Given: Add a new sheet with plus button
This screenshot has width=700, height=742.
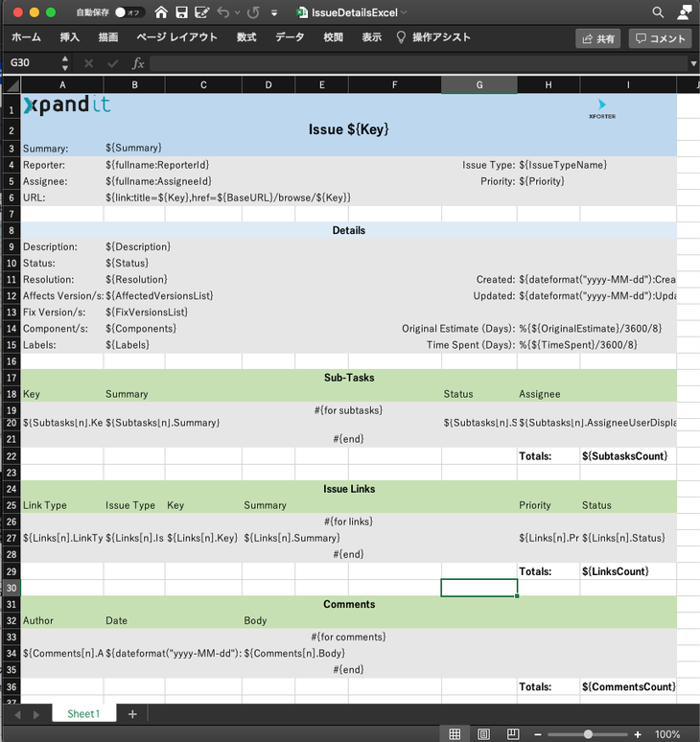Looking at the screenshot, I should pos(132,714).
